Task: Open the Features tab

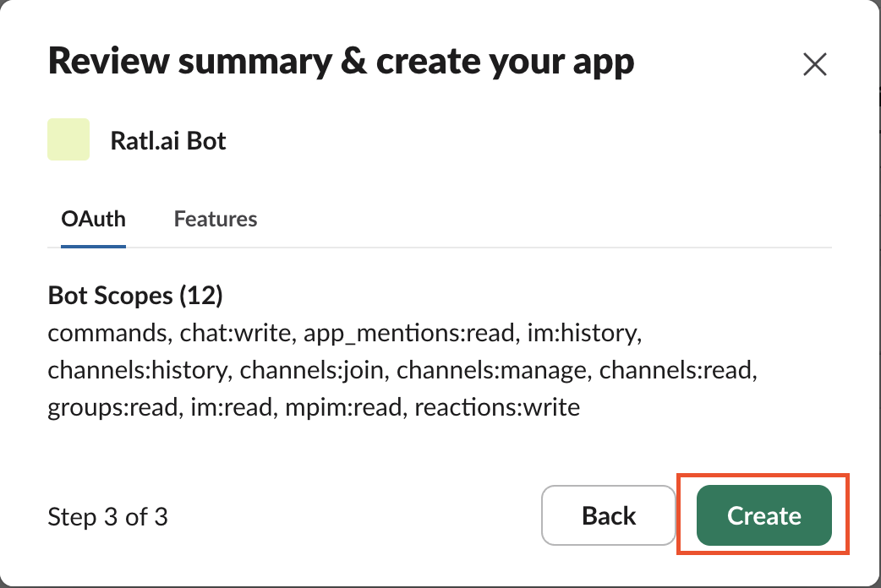Action: point(216,220)
